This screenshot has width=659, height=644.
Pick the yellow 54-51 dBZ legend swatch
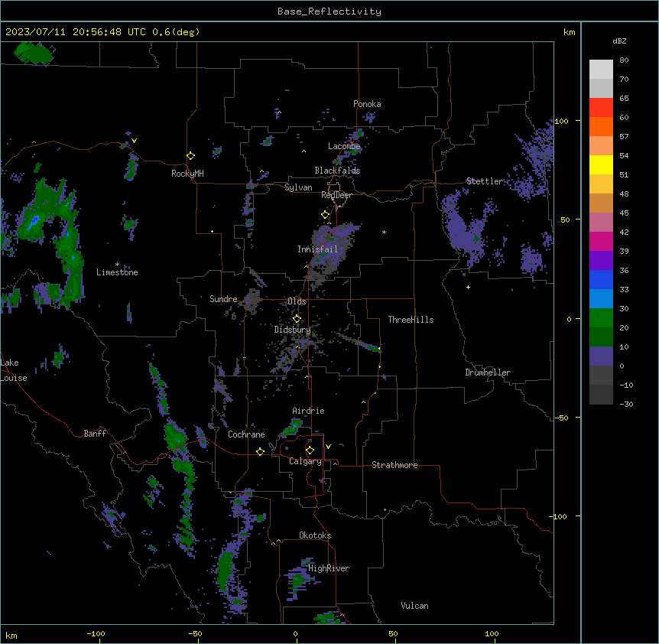pos(601,164)
